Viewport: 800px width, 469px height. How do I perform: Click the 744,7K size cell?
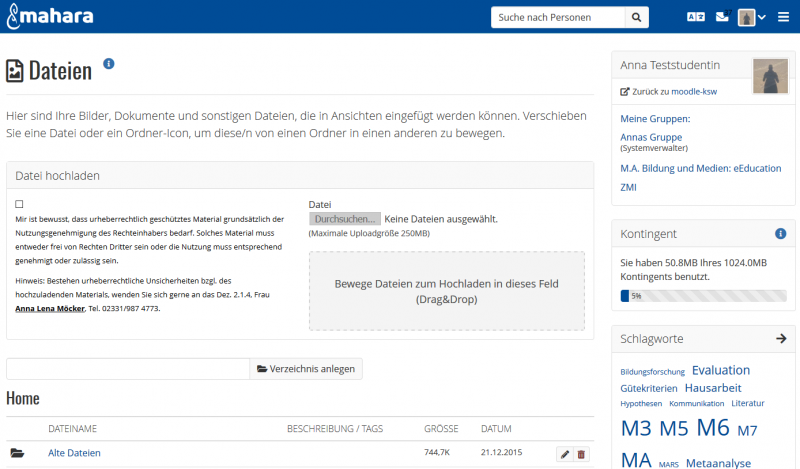[x=437, y=452]
